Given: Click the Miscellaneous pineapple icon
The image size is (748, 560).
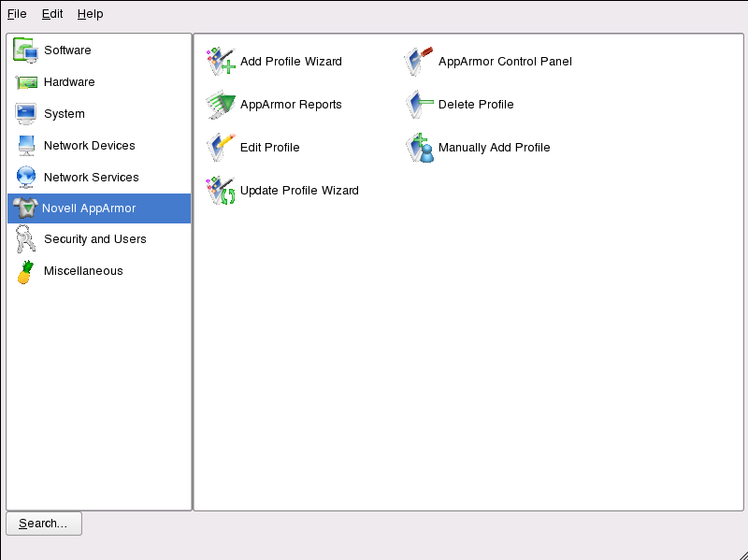Looking at the screenshot, I should pyautogui.click(x=26, y=272).
